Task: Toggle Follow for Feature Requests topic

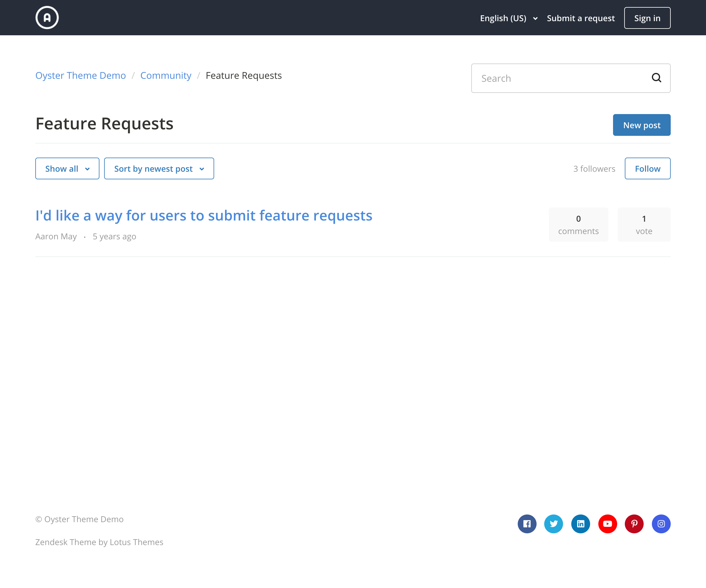Action: (647, 169)
